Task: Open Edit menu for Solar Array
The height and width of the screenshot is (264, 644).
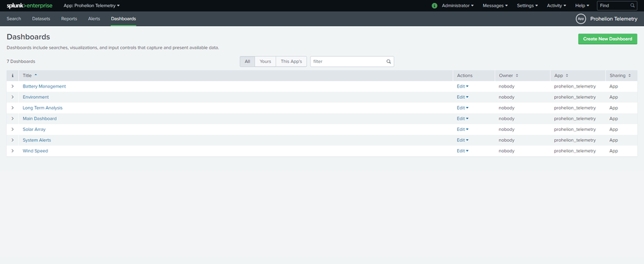Action: pos(462,129)
